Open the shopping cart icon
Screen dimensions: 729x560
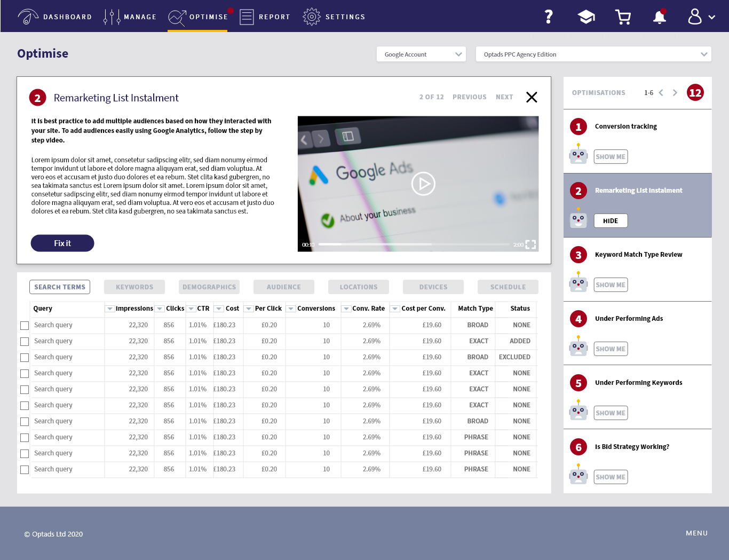623,17
